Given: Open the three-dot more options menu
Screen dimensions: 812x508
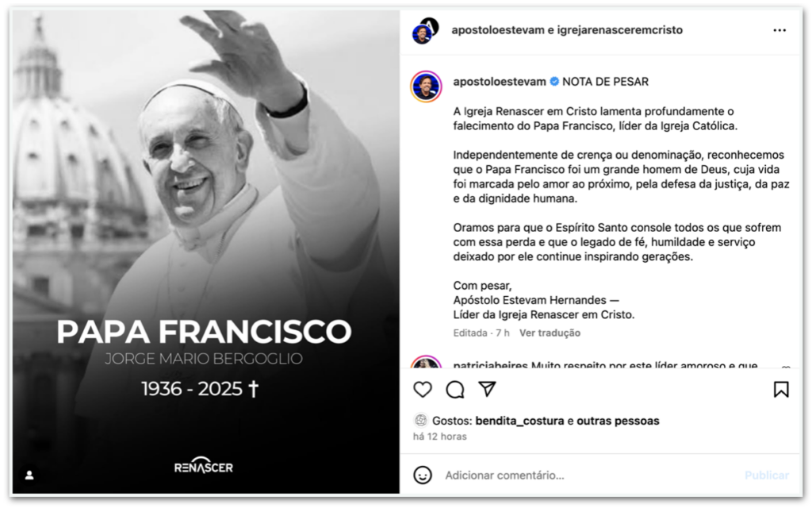Looking at the screenshot, I should tap(779, 30).
